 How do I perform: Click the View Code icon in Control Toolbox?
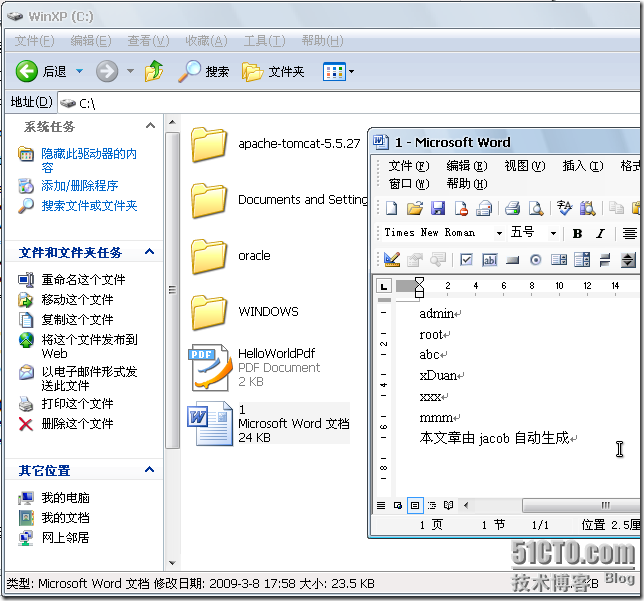point(438,260)
